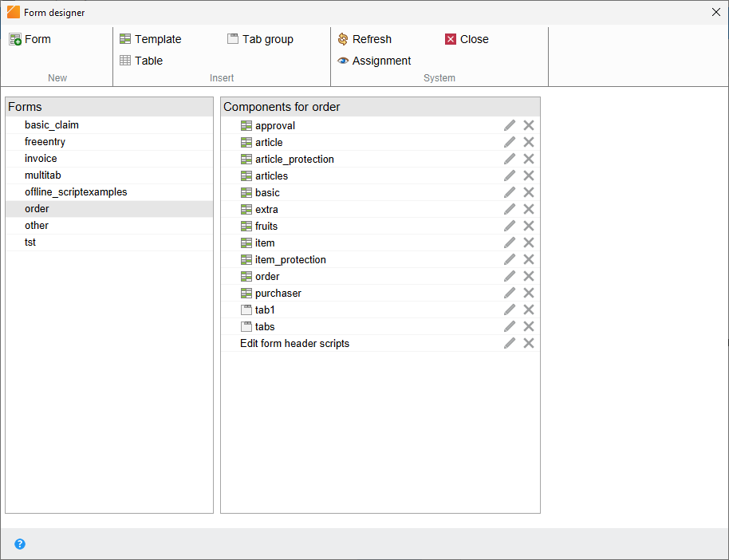Open the help question mark icon

click(20, 544)
